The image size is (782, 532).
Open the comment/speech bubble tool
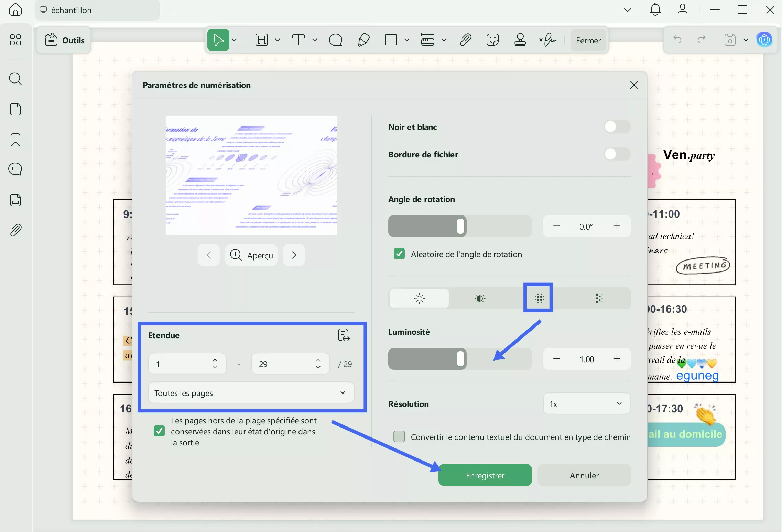335,40
